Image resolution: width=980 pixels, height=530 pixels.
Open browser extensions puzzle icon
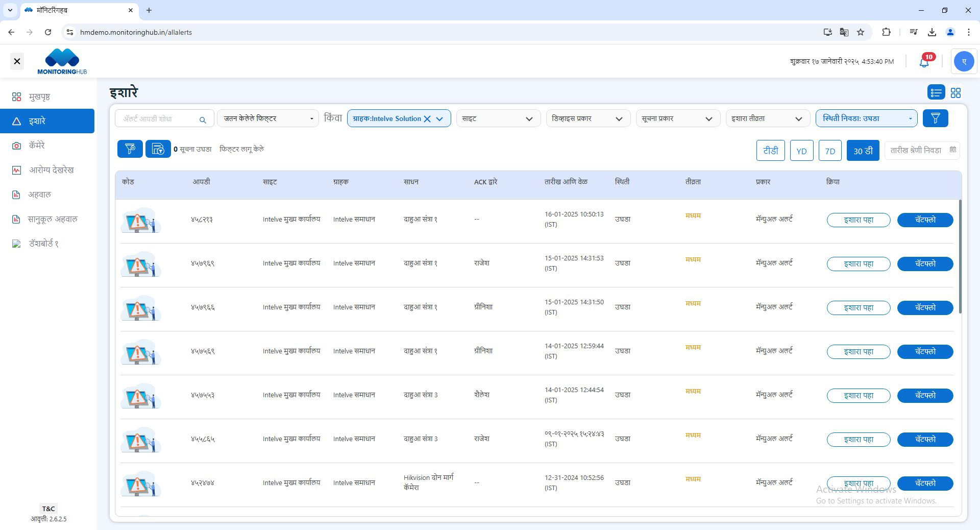click(x=886, y=32)
